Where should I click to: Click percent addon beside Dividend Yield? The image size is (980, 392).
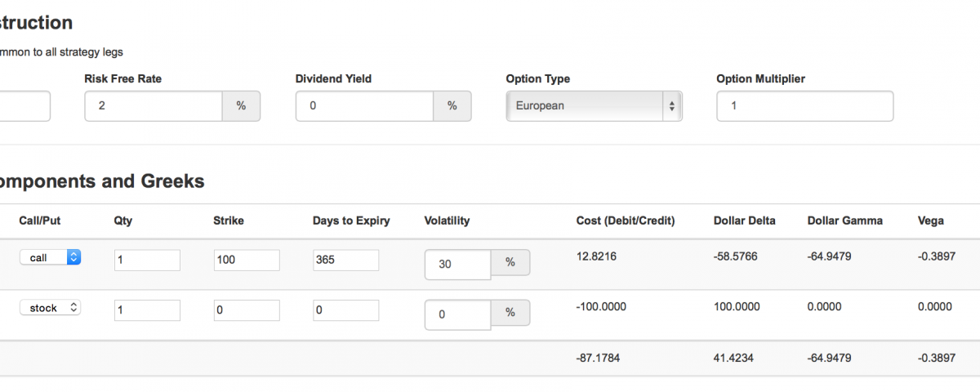[452, 106]
